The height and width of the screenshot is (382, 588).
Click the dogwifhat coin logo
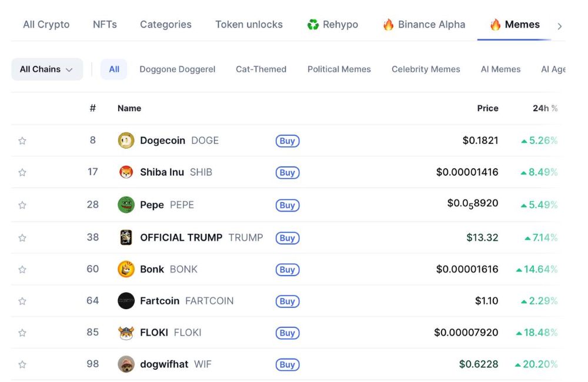click(x=126, y=364)
